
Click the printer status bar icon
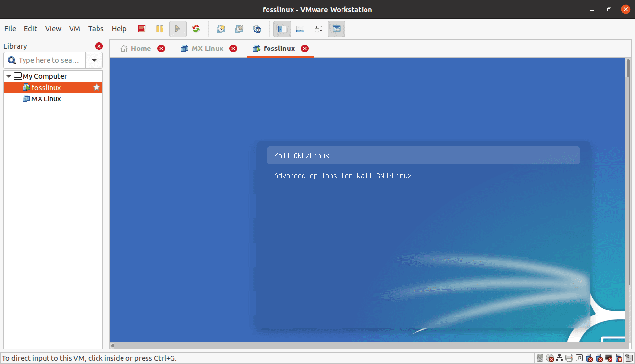(569, 358)
